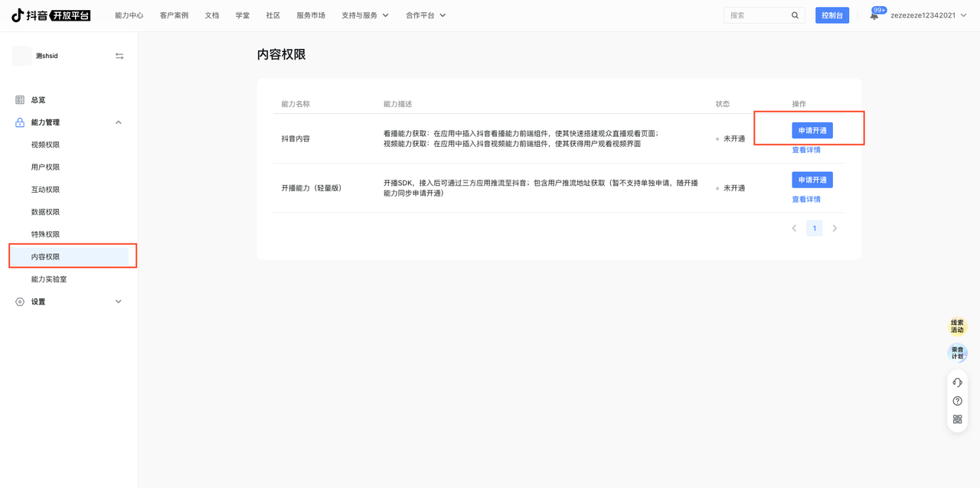
Task: Click the 设置 gear icon
Action: pyautogui.click(x=20, y=301)
